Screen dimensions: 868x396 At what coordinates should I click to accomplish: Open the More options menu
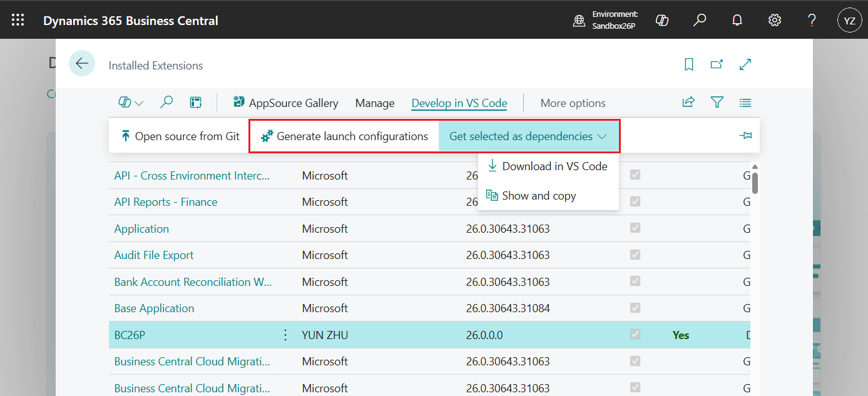(573, 103)
